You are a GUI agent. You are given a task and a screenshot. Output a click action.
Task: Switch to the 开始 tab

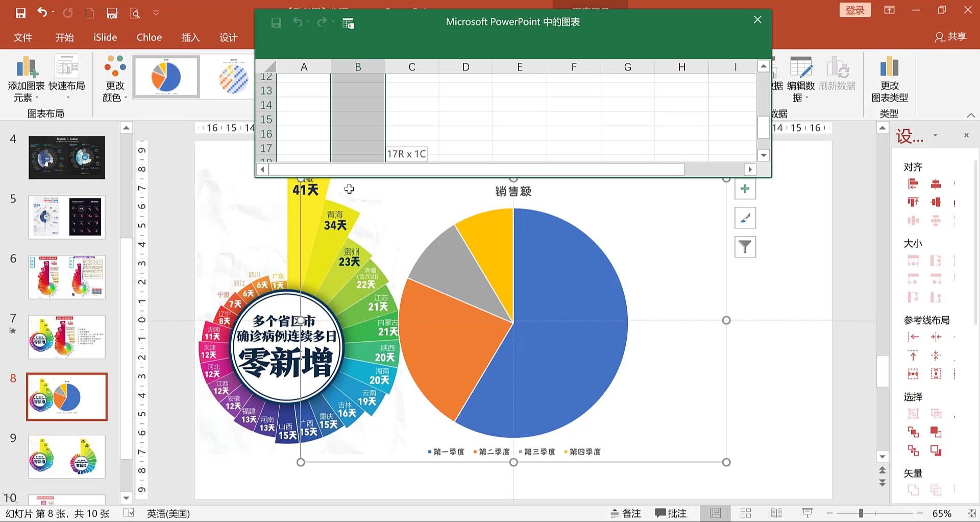(64, 37)
